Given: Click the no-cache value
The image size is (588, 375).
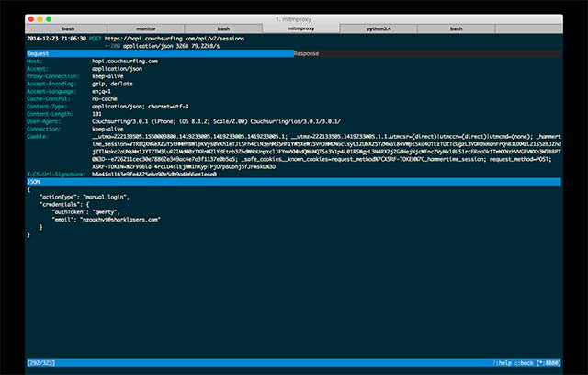Looking at the screenshot, I should pyautogui.click(x=105, y=98).
